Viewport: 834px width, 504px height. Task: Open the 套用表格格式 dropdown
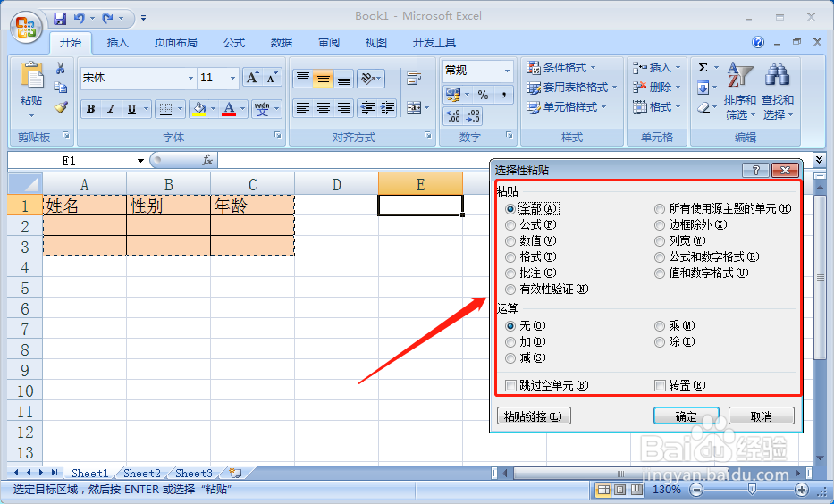(572, 88)
